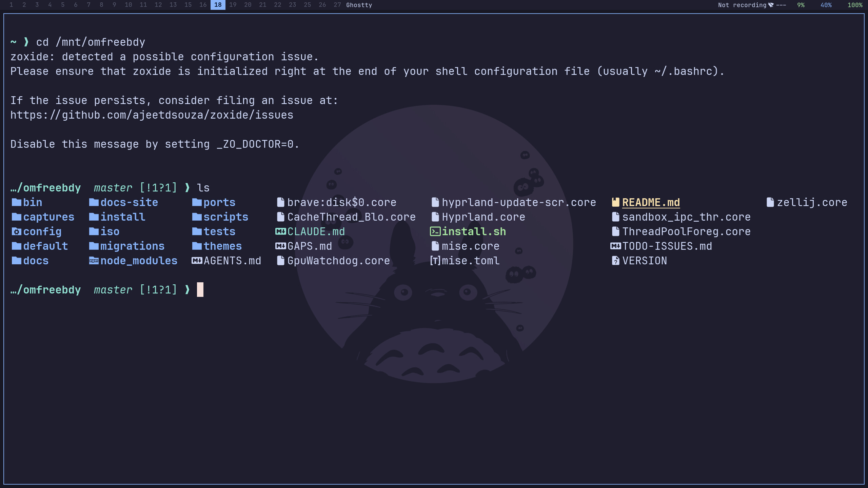Open the zoxide GitHub issues link
The image size is (868, 488).
pos(152,115)
